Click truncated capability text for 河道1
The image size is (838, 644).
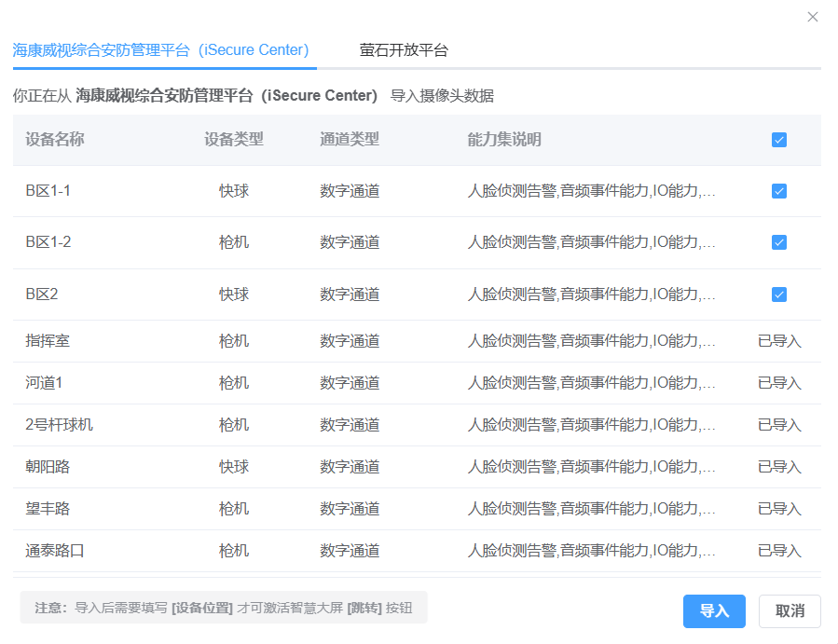coord(592,383)
